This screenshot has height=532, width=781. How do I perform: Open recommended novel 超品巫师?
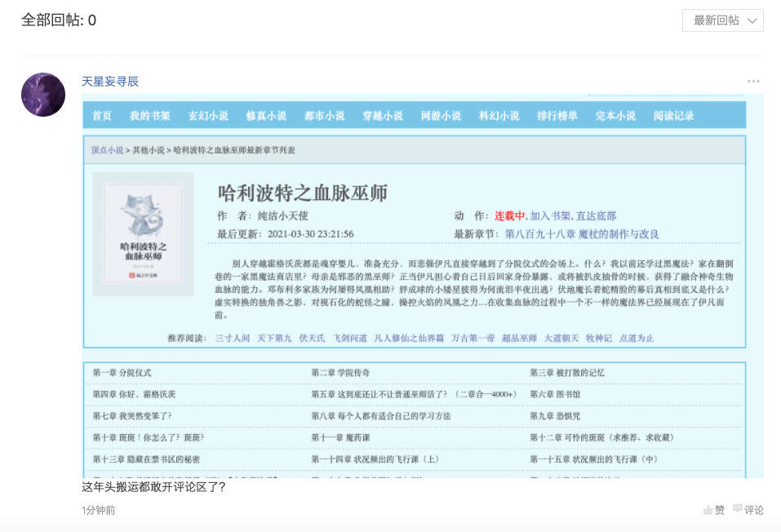click(x=519, y=339)
